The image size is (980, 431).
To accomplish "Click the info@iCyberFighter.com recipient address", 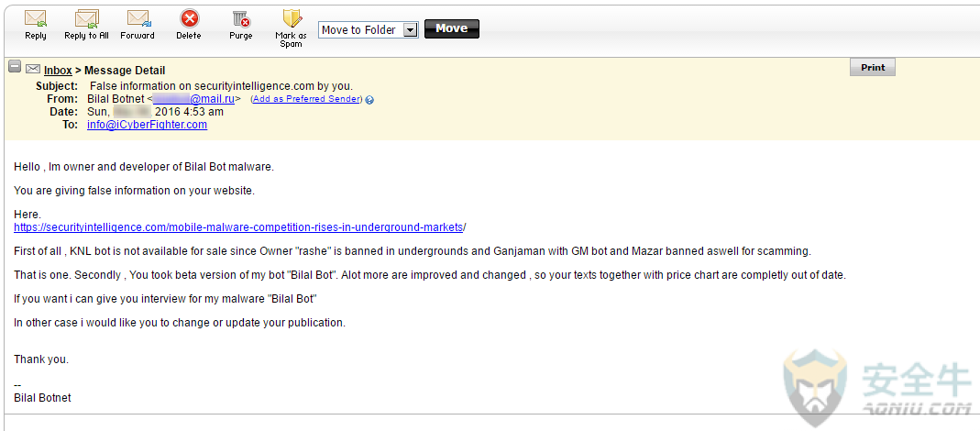I will pos(147,125).
